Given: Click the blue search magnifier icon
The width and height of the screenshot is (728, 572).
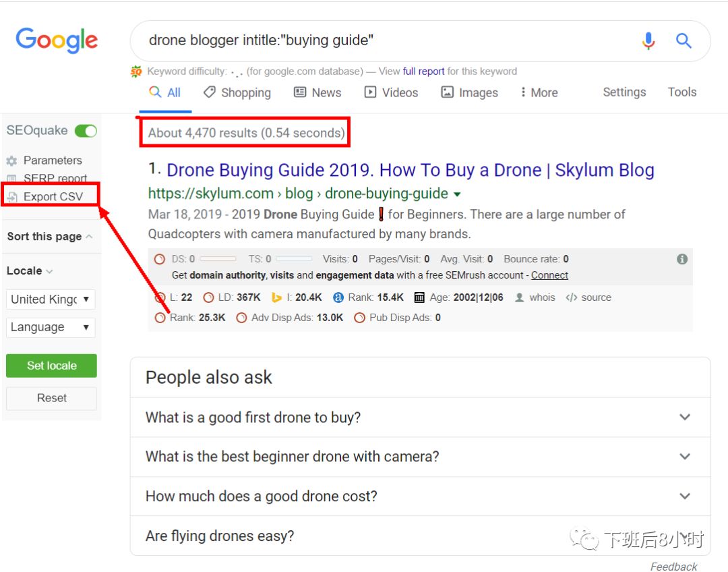Looking at the screenshot, I should pyautogui.click(x=684, y=40).
